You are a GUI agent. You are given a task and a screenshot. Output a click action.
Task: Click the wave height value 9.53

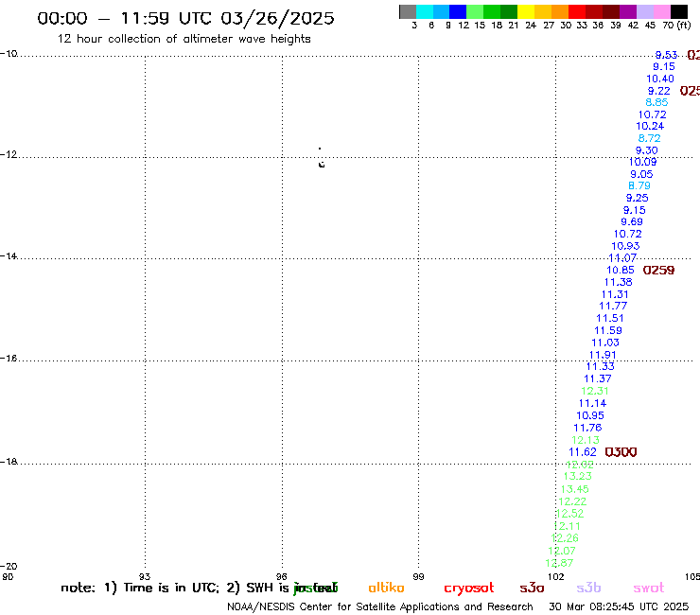click(x=666, y=55)
